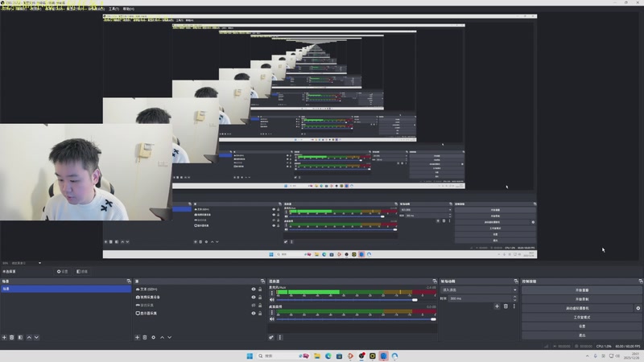The image size is (644, 362).
Task: Pop out the 混音器 (Audio Mixer) dock
Action: (435, 281)
